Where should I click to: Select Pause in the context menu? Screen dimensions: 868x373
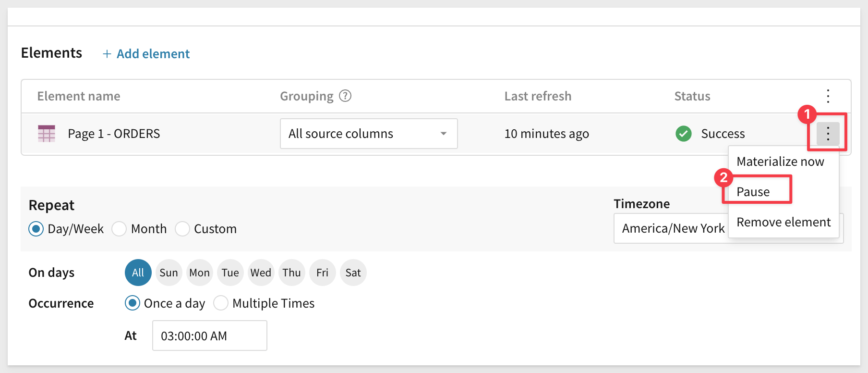tap(753, 192)
